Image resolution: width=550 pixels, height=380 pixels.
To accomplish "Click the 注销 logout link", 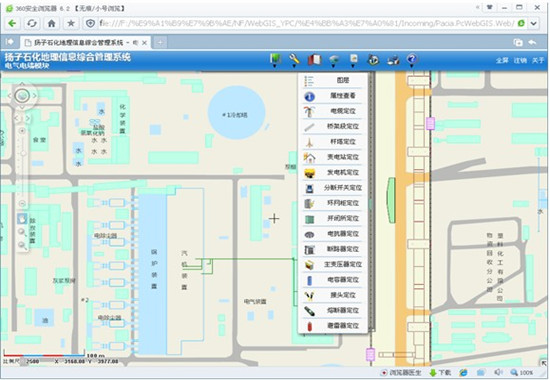I will click(520, 61).
